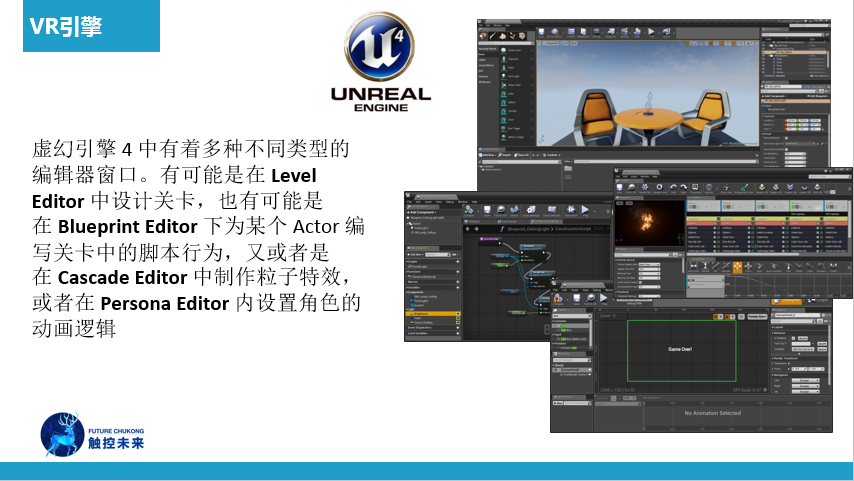Image resolution: width=854 pixels, height=481 pixels.
Task: Click Undo in Cascade toolbar
Action: click(673, 188)
